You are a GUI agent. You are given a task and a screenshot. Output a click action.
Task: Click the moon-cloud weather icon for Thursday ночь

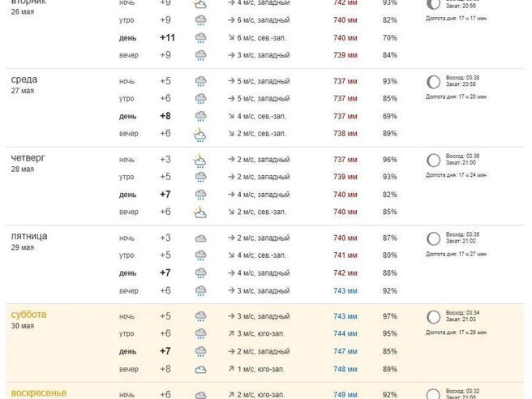point(199,161)
